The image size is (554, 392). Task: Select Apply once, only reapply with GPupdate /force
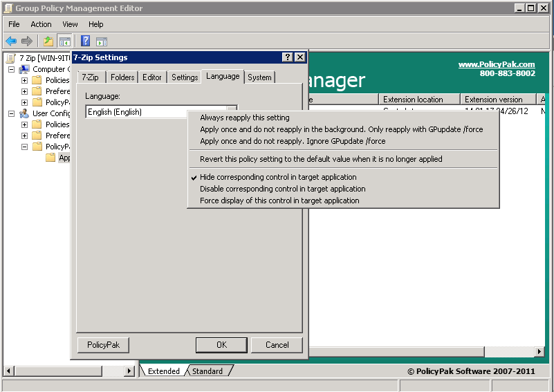[x=341, y=129]
